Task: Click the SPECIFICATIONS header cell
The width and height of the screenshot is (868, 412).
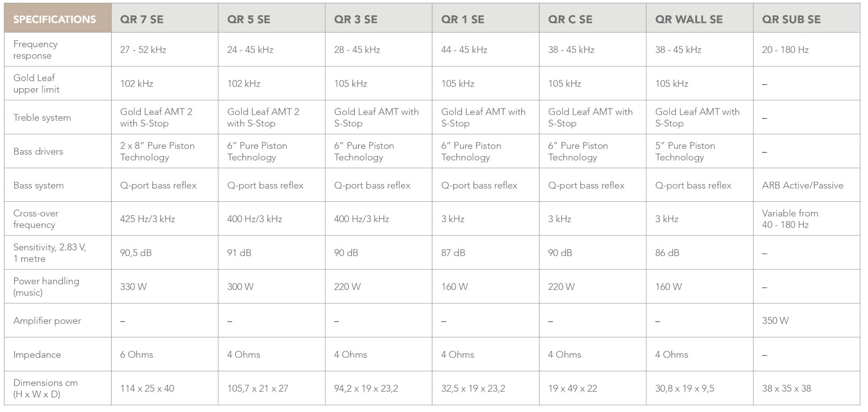Action: pos(55,19)
